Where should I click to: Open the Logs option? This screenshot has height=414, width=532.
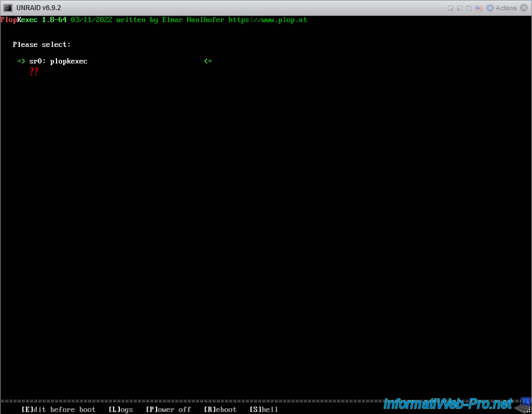(x=120, y=409)
